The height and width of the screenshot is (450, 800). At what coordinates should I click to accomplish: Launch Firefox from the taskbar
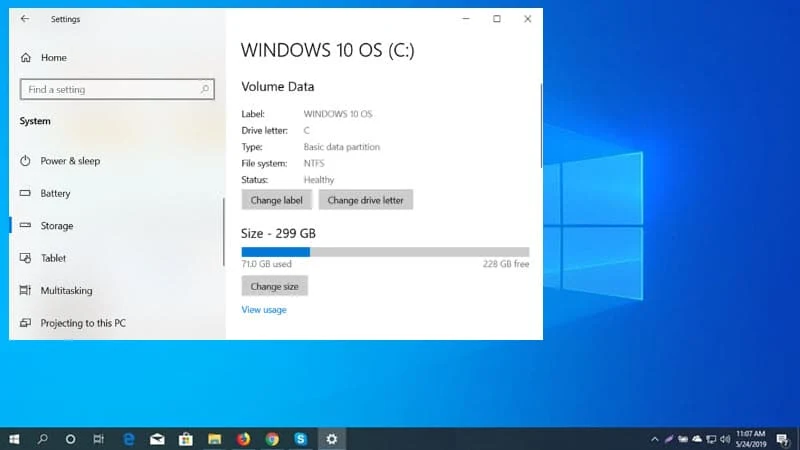[x=243, y=439]
